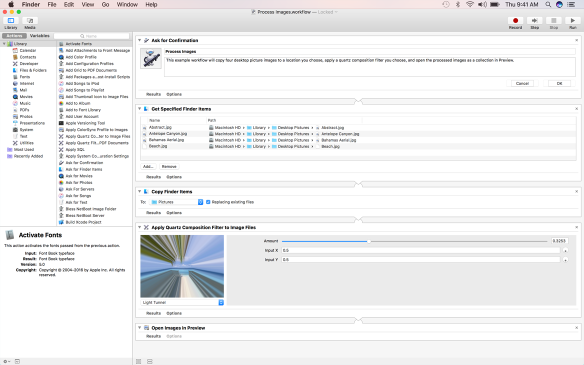Image resolution: width=584 pixels, height=365 pixels.
Task: Collapse Ask for Confirmation action
Action: 139,40
